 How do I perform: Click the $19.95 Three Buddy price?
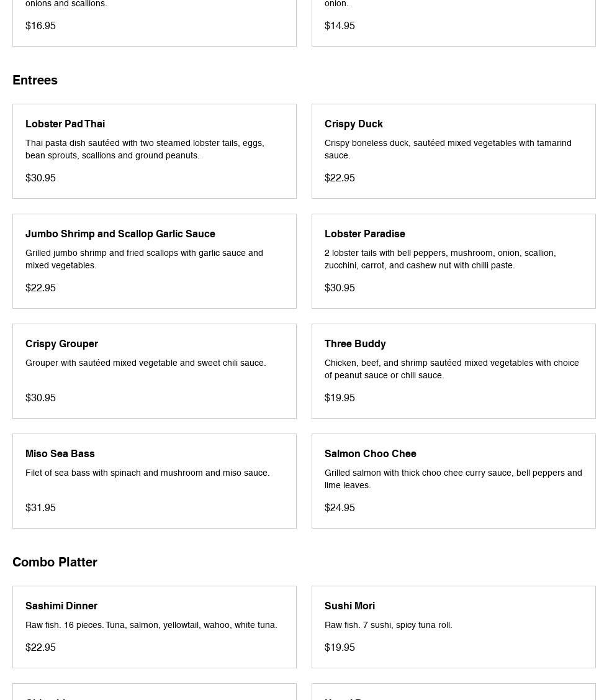pos(340,398)
